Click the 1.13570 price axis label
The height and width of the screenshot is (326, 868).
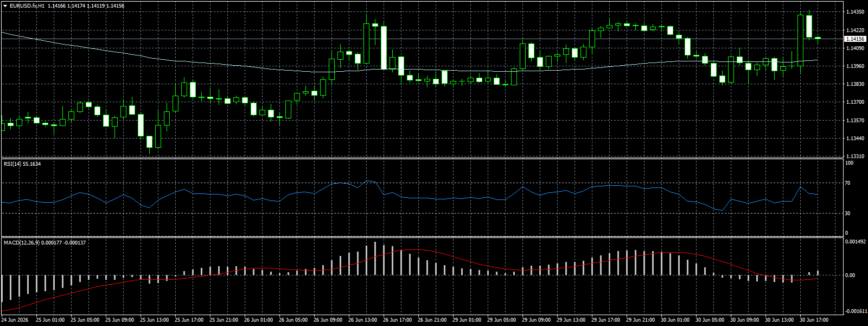pos(856,121)
